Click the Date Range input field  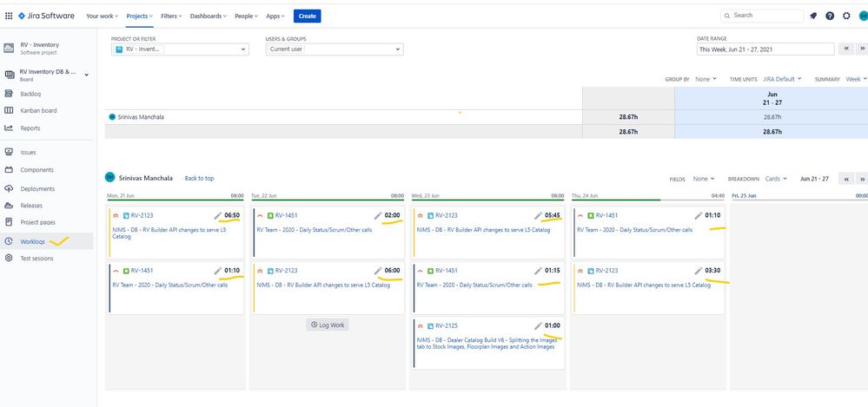pyautogui.click(x=765, y=49)
